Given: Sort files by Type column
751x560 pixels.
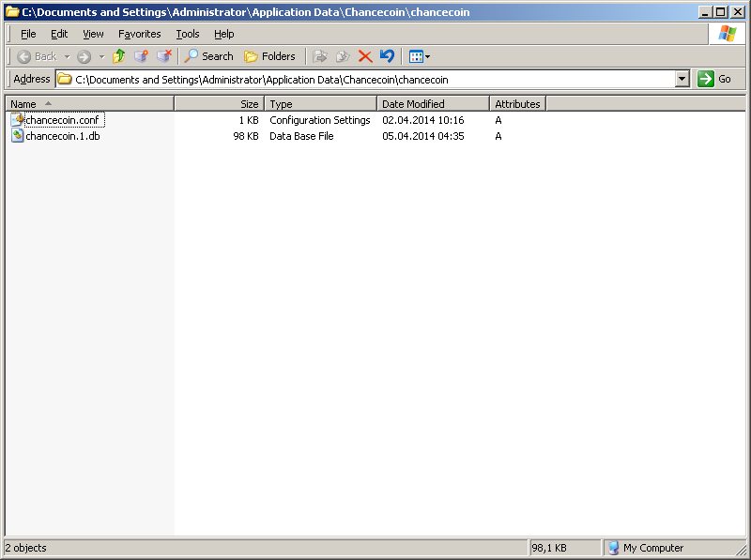Looking at the screenshot, I should click(321, 104).
